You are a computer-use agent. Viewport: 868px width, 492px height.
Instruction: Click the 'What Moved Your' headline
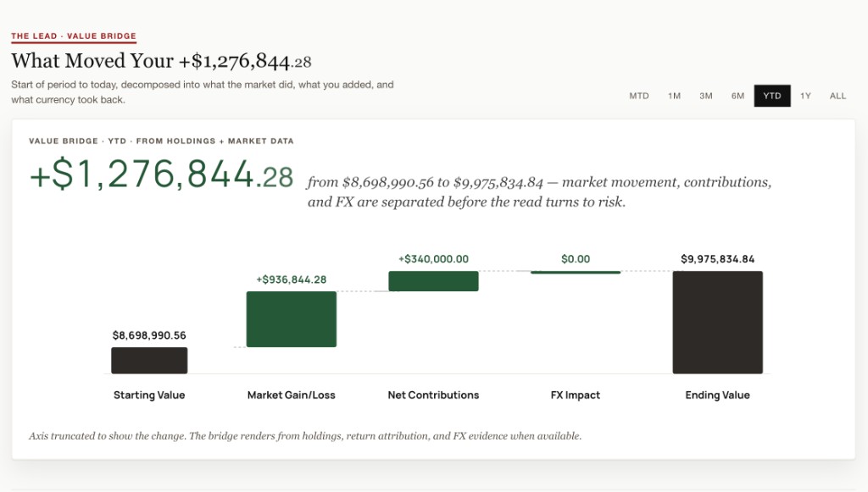coord(161,61)
